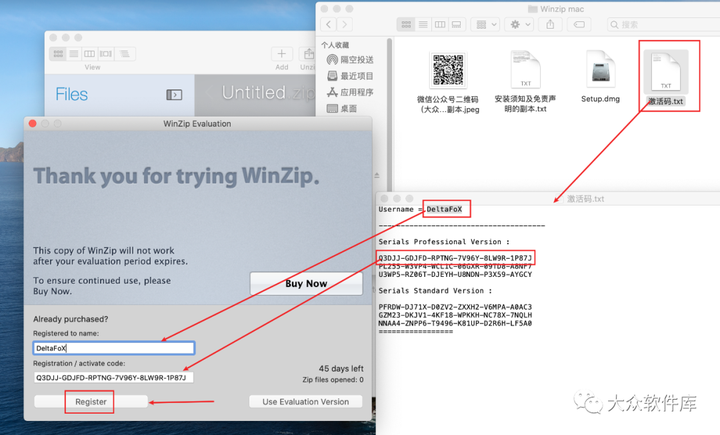The image size is (720, 435).
Task: Click WinZip column view button
Action: tap(90, 54)
